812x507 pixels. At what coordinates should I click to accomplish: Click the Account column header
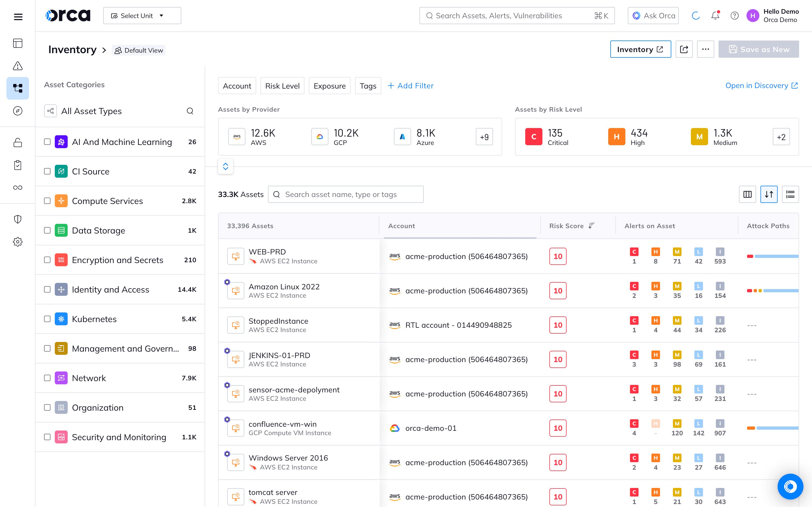click(x=401, y=226)
